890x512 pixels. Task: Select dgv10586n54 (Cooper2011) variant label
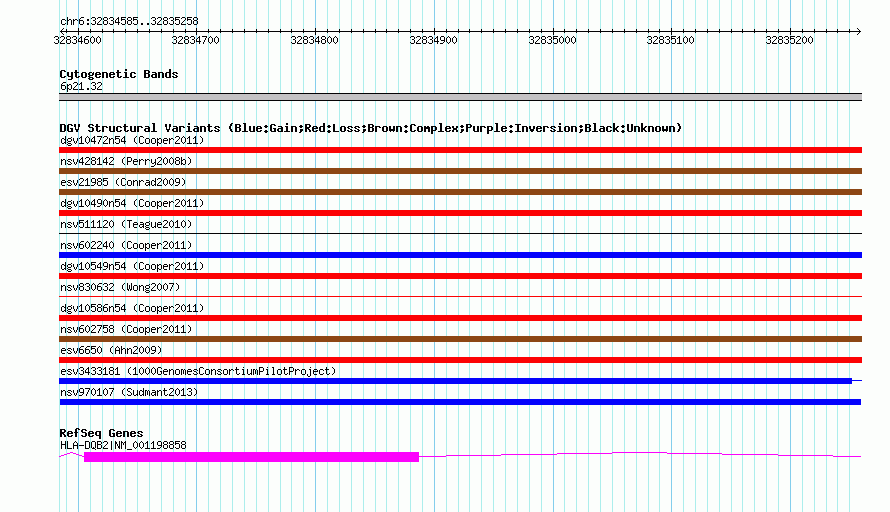[x=132, y=308]
